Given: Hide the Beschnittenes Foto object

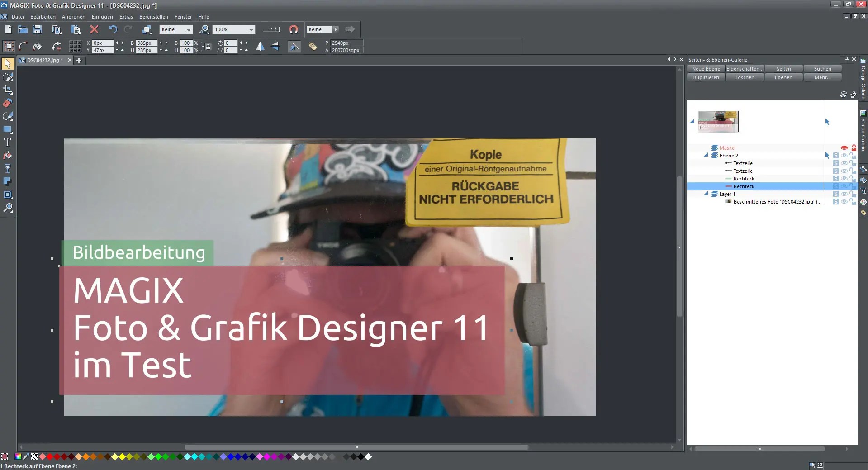Looking at the screenshot, I should pyautogui.click(x=844, y=202).
